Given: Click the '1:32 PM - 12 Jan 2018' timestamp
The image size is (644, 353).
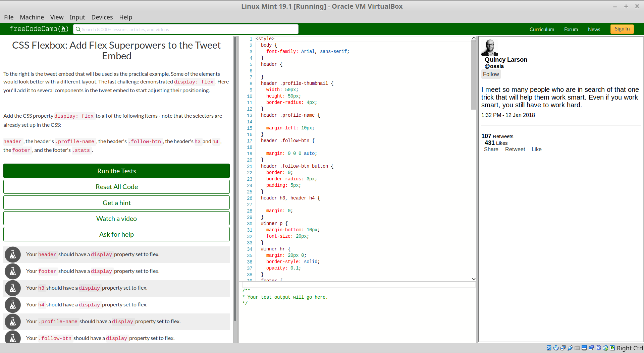Looking at the screenshot, I should coord(508,115).
